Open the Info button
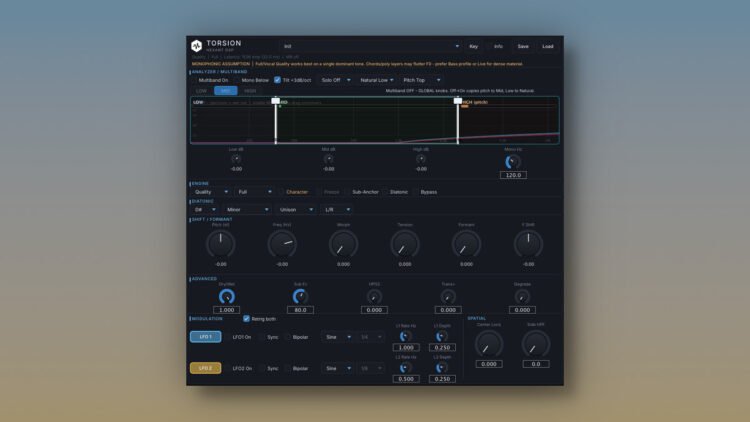This screenshot has height=422, width=750. 498,46
